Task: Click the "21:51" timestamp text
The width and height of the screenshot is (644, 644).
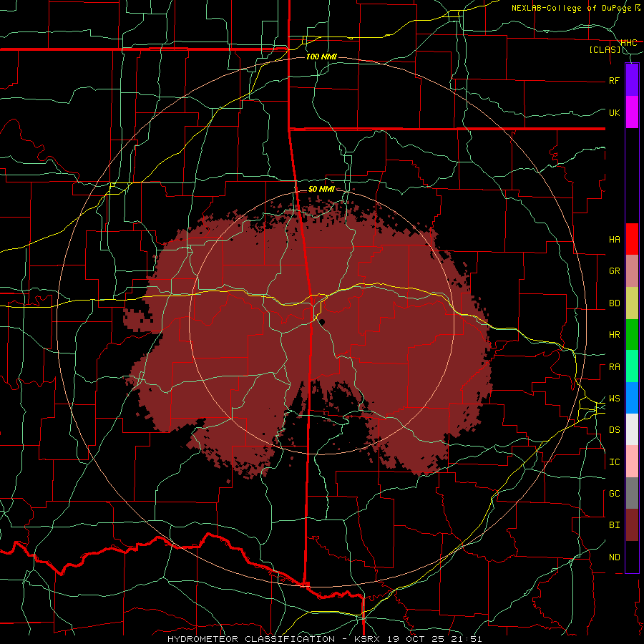Action: click(x=467, y=639)
